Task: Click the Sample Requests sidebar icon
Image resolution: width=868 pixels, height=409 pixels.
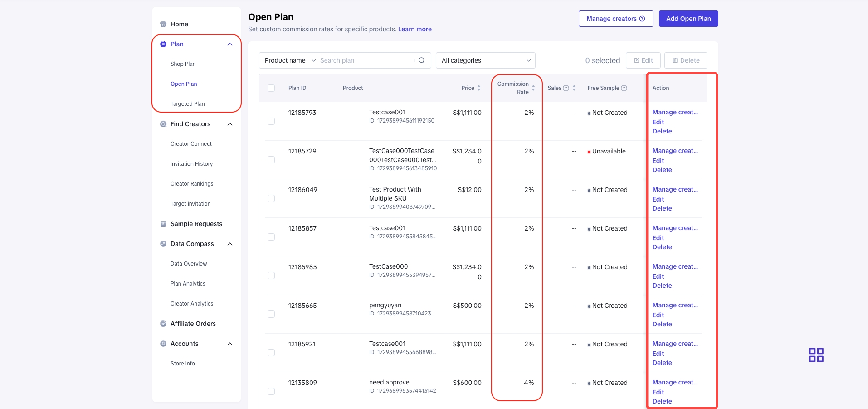Action: coord(163,224)
